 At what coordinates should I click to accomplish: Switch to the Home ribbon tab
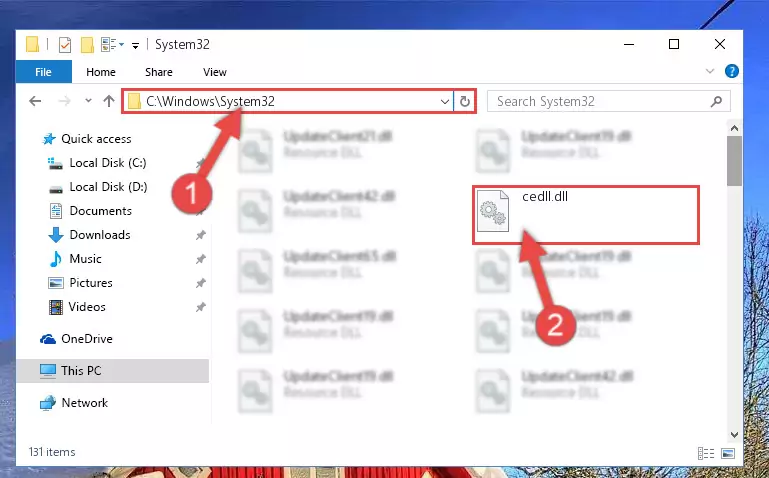(x=101, y=72)
